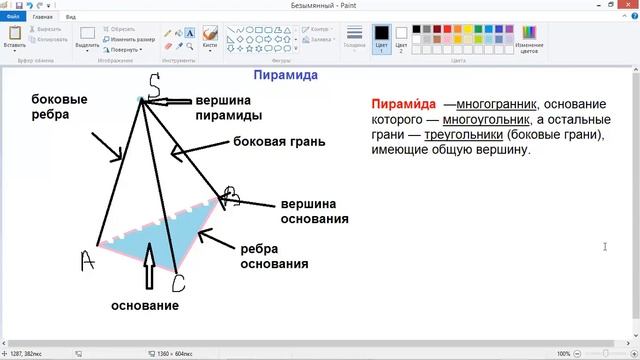Switch to the Главная tab
The width and height of the screenshot is (640, 360).
(x=42, y=17)
